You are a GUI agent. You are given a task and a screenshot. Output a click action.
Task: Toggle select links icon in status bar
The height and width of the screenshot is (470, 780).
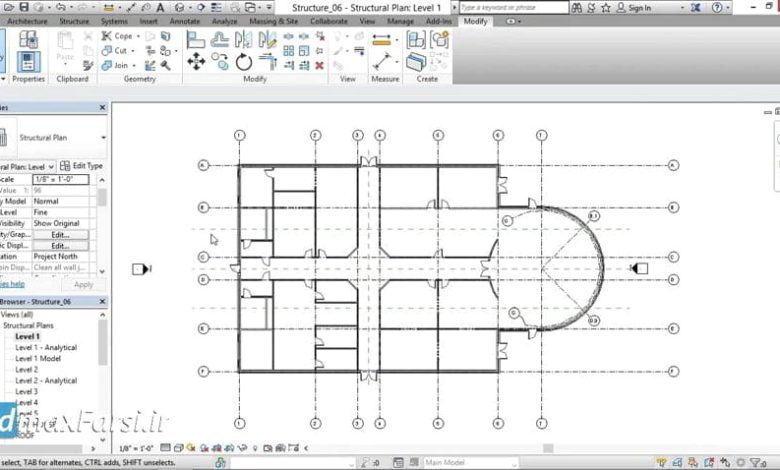pyautogui.click(x=661, y=463)
